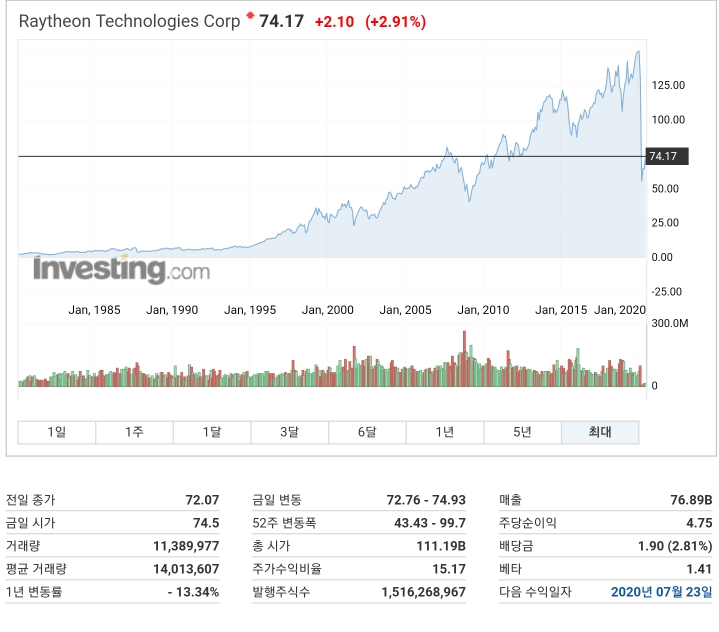Click the current price 74.17 in header
Screen dimensions: 719x632
point(281,22)
